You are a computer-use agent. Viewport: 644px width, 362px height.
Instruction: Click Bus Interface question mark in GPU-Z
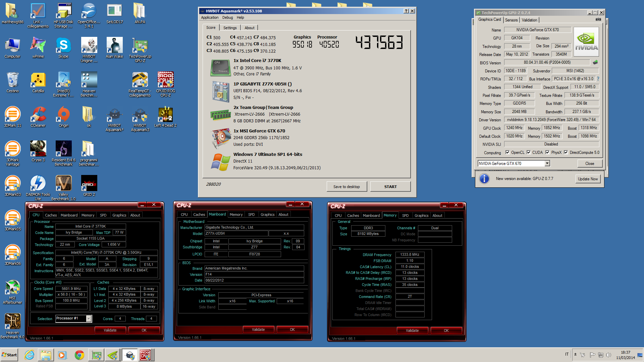click(598, 79)
